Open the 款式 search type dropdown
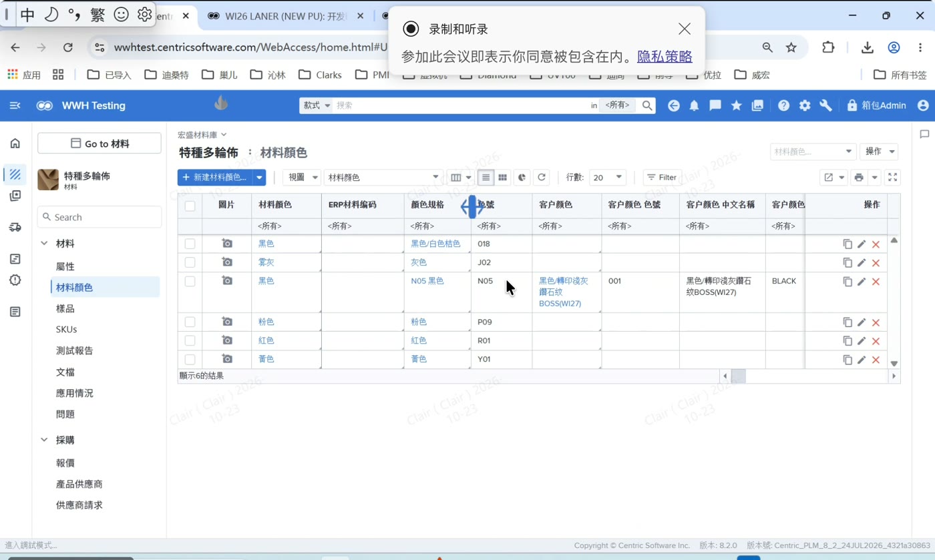Image resolution: width=935 pixels, height=560 pixels. pyautogui.click(x=316, y=105)
